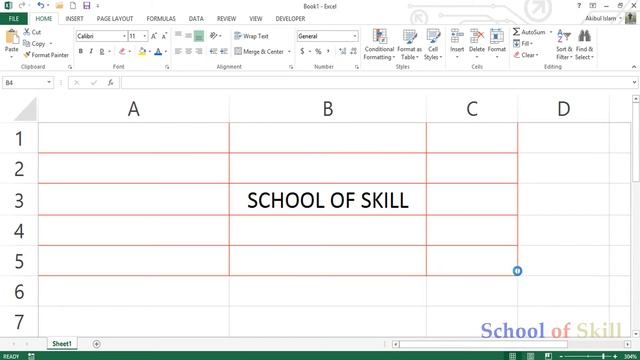The height and width of the screenshot is (360, 640).
Task: Open Cell Styles gallery
Action: (433, 45)
